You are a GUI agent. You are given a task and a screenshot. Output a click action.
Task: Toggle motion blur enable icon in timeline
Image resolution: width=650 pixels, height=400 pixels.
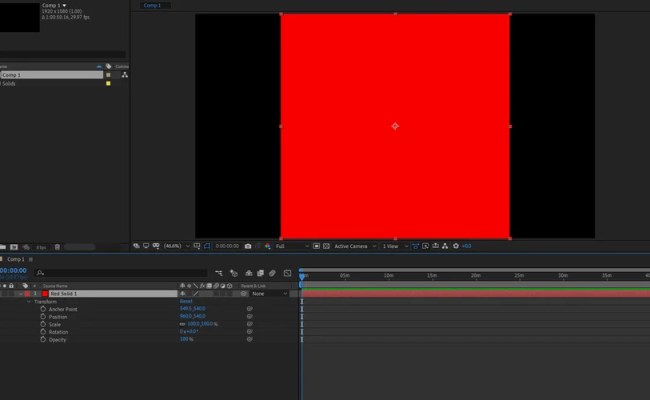pos(272,273)
